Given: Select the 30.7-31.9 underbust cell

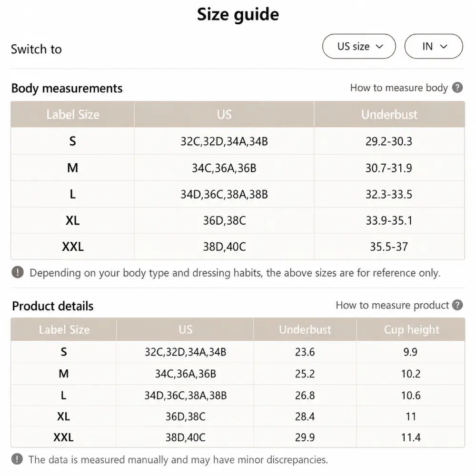Looking at the screenshot, I should coord(388,168).
